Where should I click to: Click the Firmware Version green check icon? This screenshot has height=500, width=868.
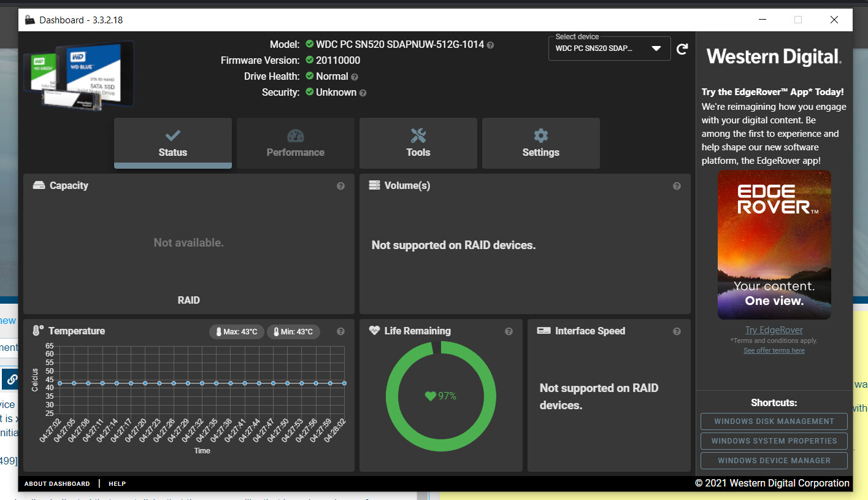point(310,60)
